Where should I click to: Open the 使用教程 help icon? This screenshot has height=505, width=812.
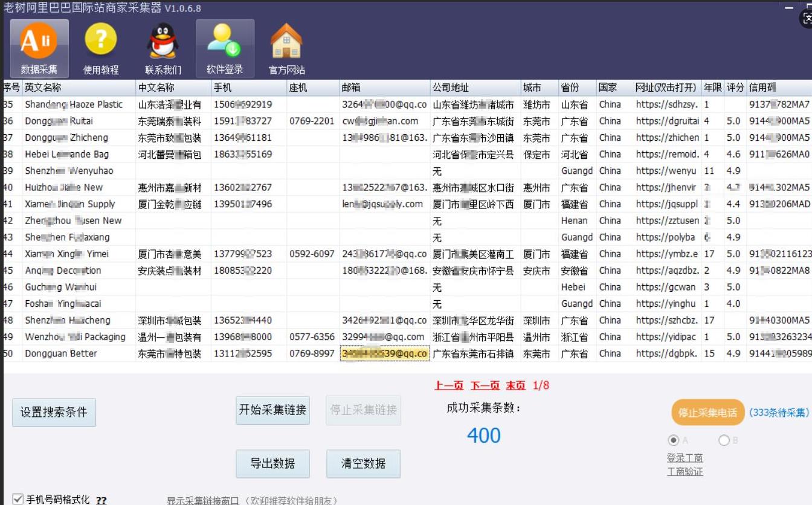point(101,42)
